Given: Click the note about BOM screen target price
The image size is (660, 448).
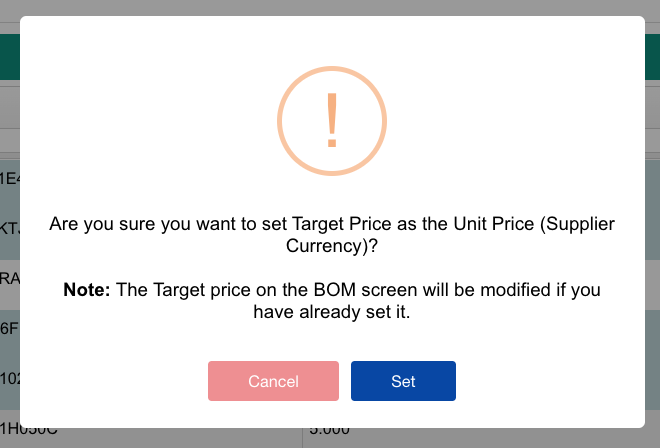Looking at the screenshot, I should [x=332, y=301].
